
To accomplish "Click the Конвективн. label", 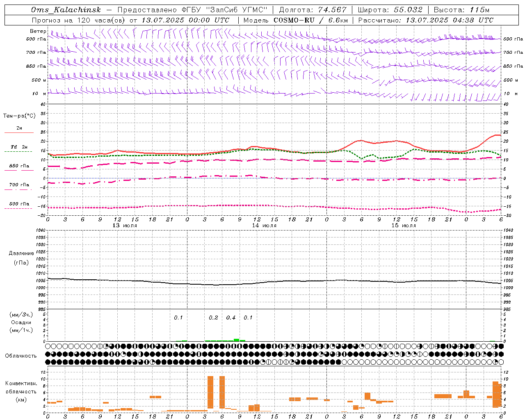I will point(21,383).
